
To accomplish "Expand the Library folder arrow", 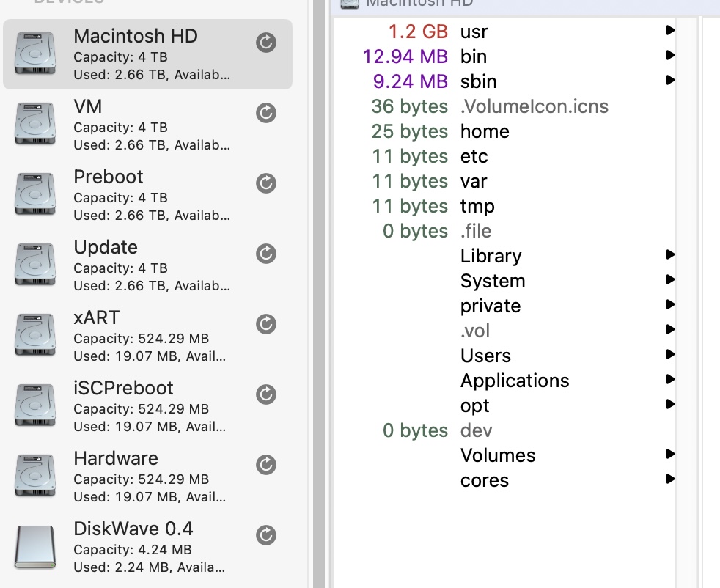I will click(x=670, y=254).
